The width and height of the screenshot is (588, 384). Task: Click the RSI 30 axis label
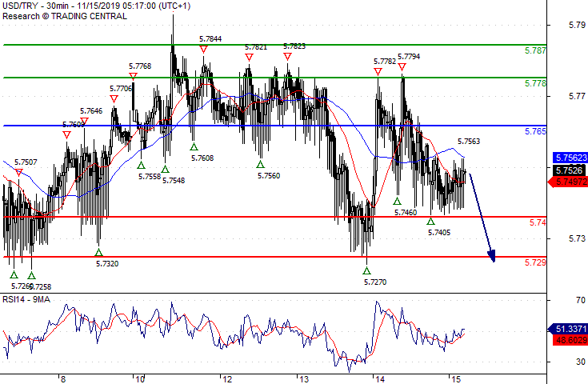pyautogui.click(x=581, y=362)
